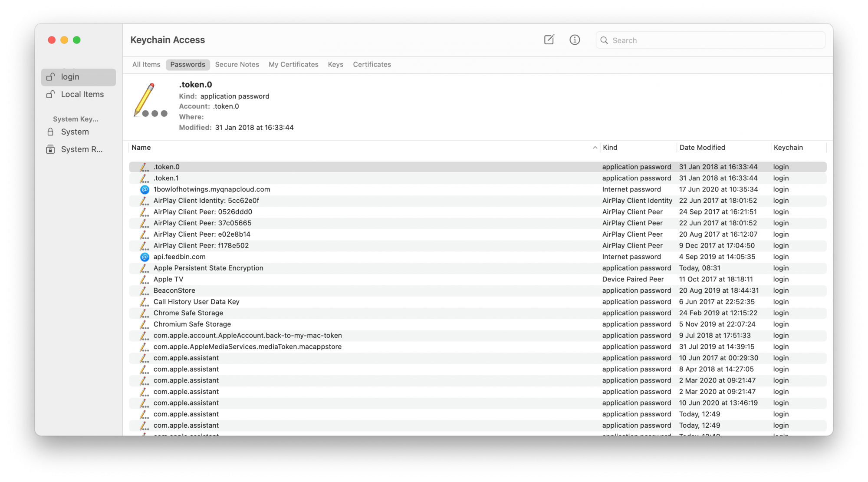This screenshot has width=868, height=482.
Task: Click pencil icon next to Chrome Safe Storage
Action: [x=144, y=313]
